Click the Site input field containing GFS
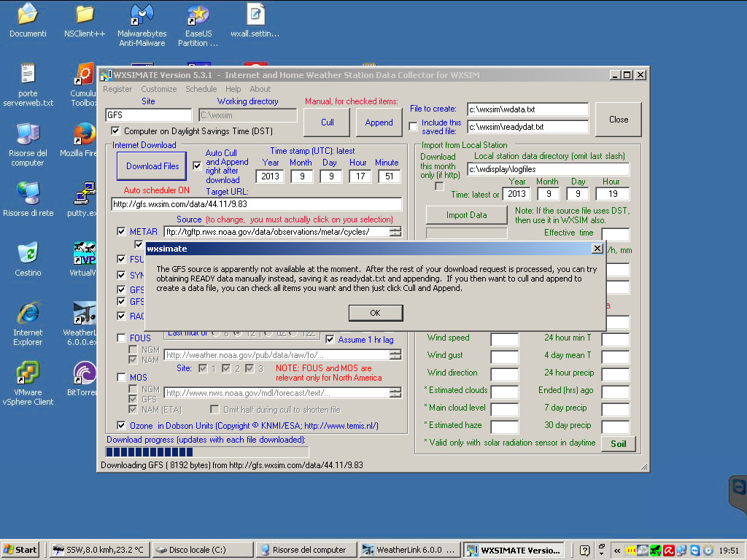Viewport: 747px width, 560px height. pos(149,115)
